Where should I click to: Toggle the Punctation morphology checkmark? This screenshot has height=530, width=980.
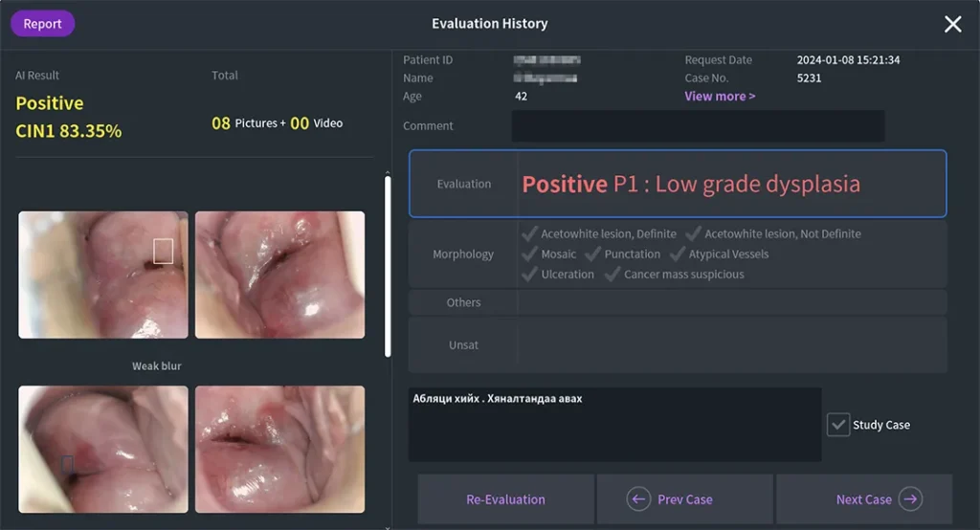click(593, 254)
